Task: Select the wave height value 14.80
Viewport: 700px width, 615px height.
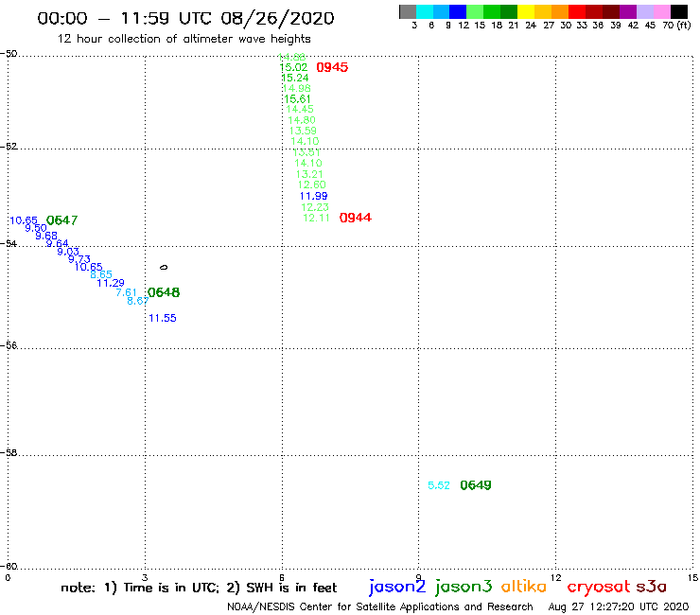Action: pos(302,120)
